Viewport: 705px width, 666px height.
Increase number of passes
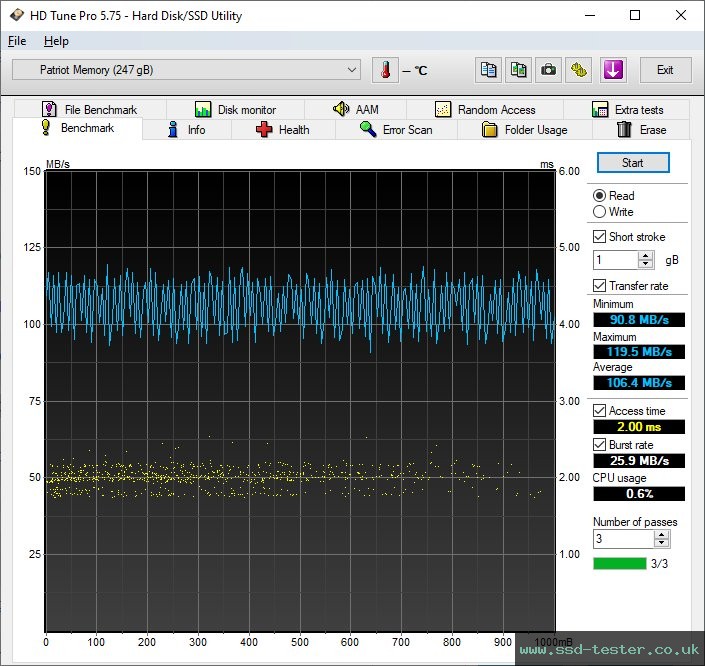pyautogui.click(x=661, y=535)
